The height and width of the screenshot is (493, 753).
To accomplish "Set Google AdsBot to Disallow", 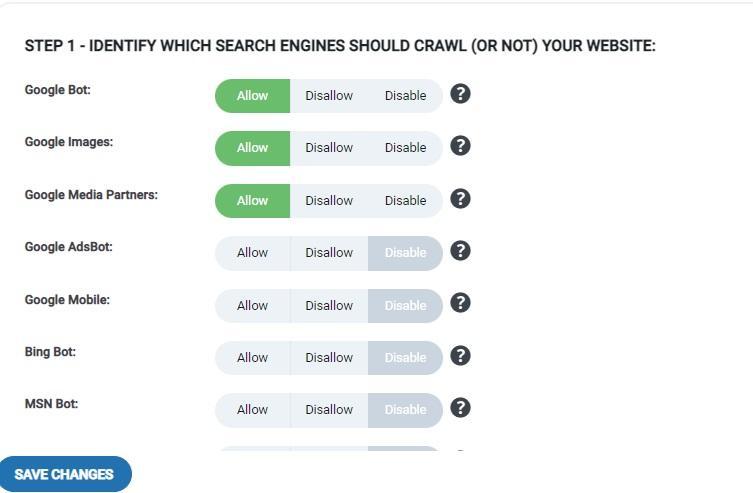I will pos(329,253).
